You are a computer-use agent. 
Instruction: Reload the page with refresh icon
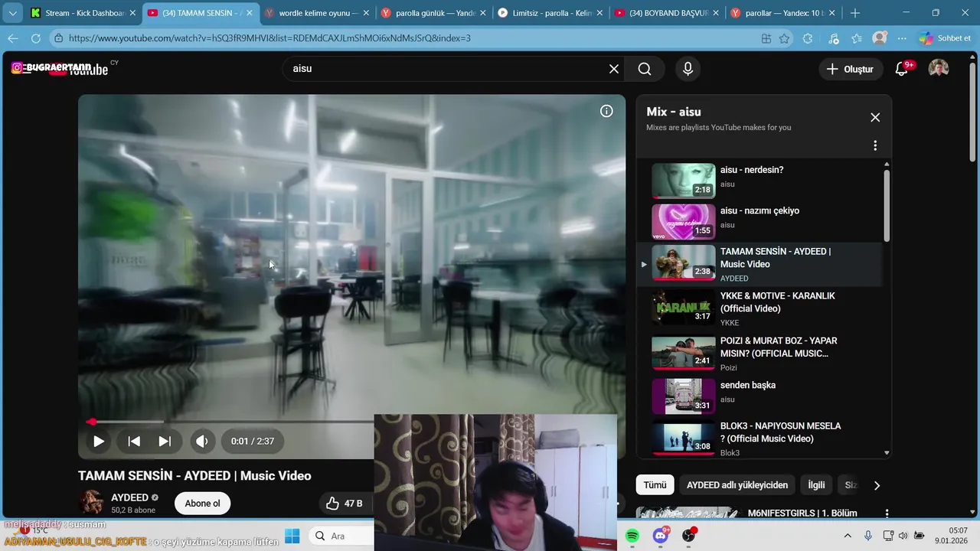36,38
